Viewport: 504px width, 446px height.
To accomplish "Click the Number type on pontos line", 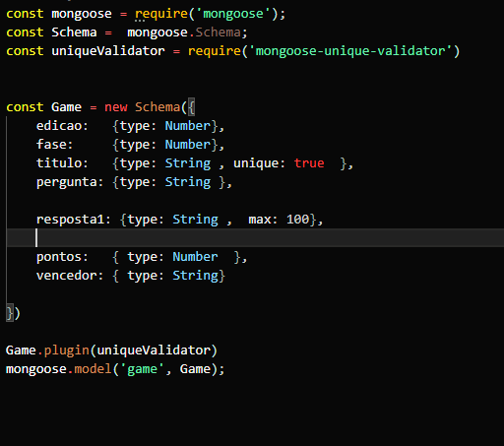I will click(195, 257).
